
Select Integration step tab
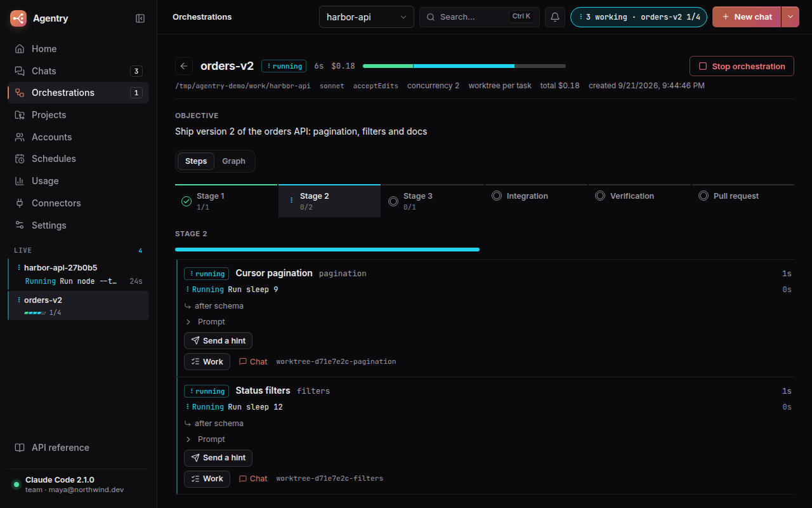(x=536, y=201)
